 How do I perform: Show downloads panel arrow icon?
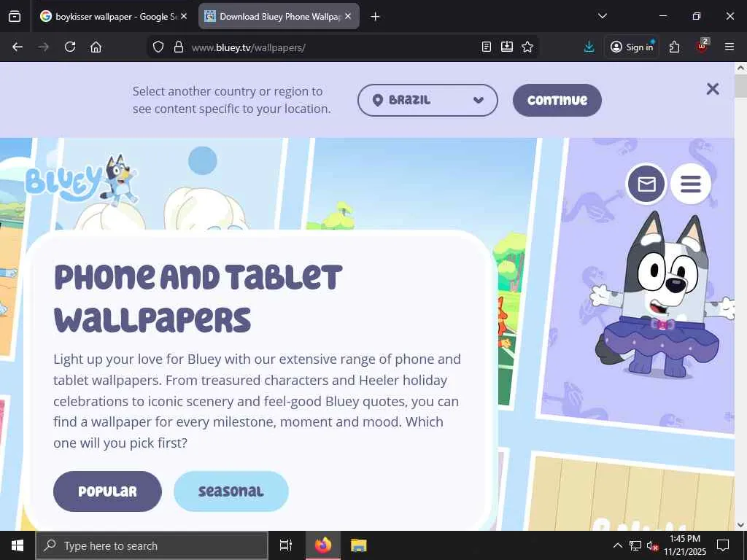(x=589, y=47)
